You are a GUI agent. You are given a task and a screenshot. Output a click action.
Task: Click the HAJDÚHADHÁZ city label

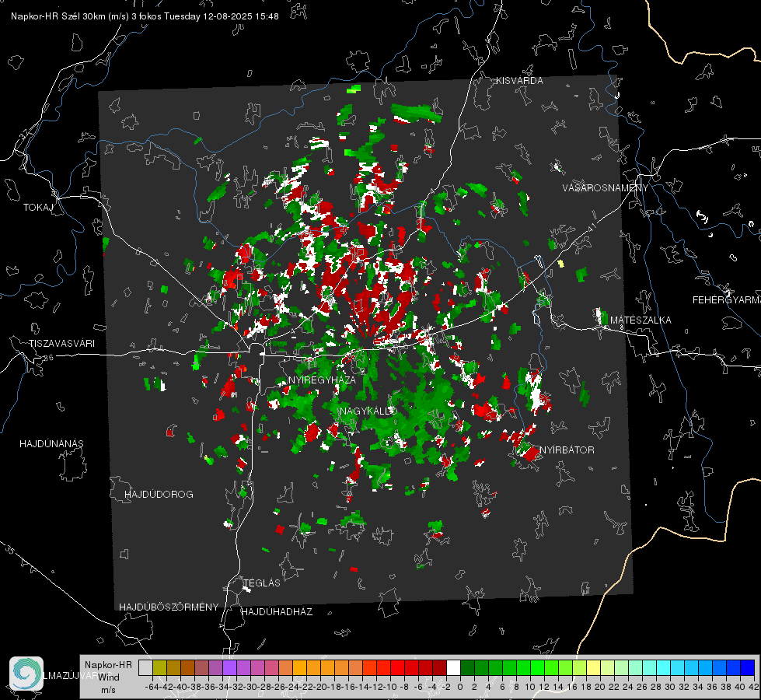(278, 612)
